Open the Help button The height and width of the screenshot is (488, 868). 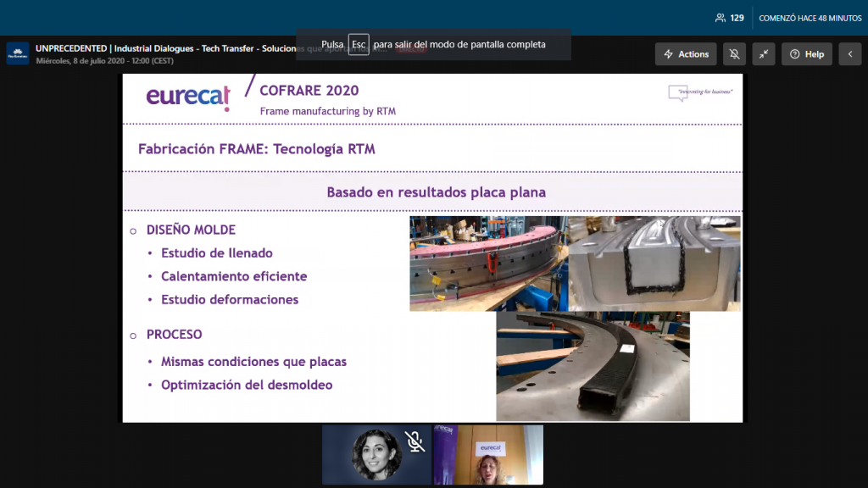[x=807, y=54]
